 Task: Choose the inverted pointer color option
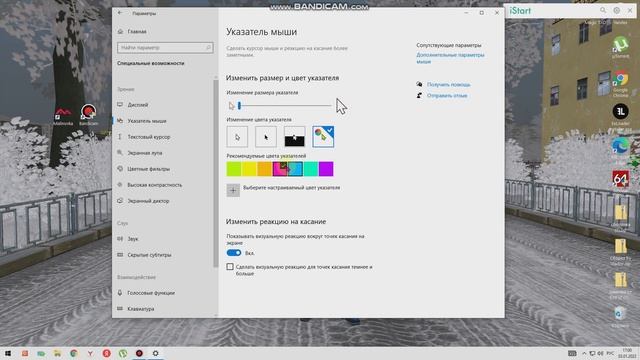pyautogui.click(x=294, y=137)
